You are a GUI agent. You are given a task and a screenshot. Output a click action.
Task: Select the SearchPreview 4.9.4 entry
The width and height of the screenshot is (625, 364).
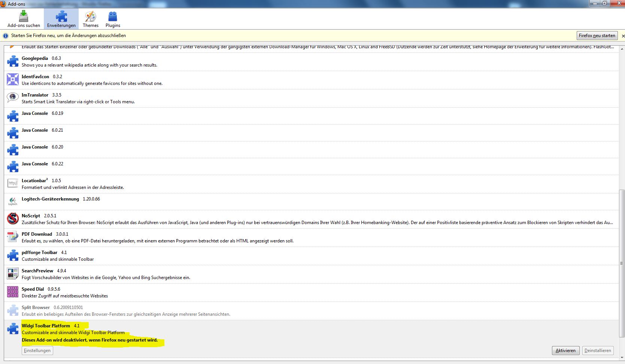(311, 274)
